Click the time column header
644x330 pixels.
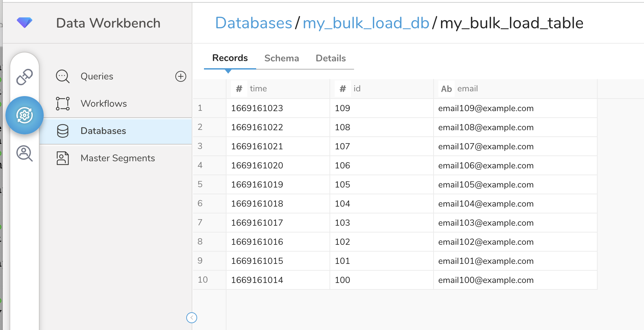(258, 89)
